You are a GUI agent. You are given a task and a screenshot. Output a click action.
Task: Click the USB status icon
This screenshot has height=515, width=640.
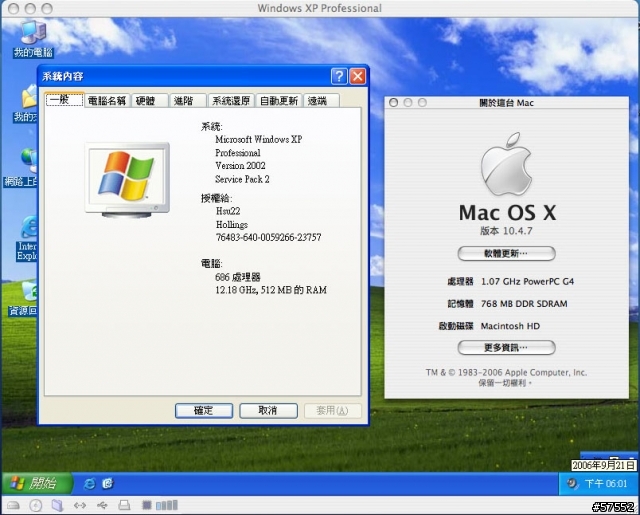102,506
